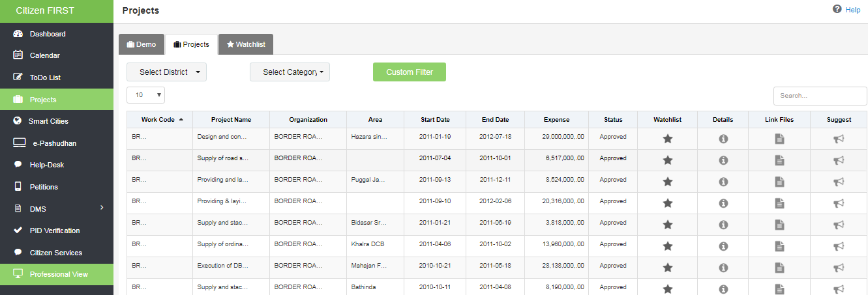Open ToDo List in the sidebar

[x=45, y=77]
